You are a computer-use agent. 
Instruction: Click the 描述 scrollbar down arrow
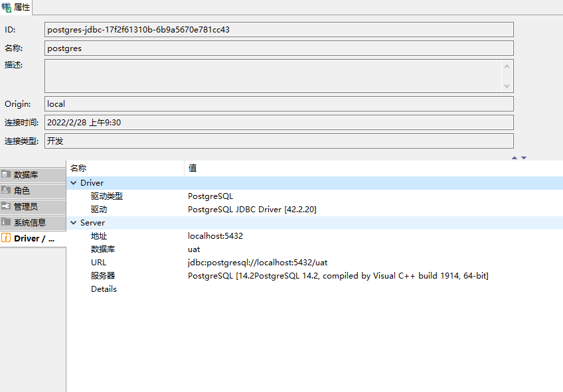(507, 86)
